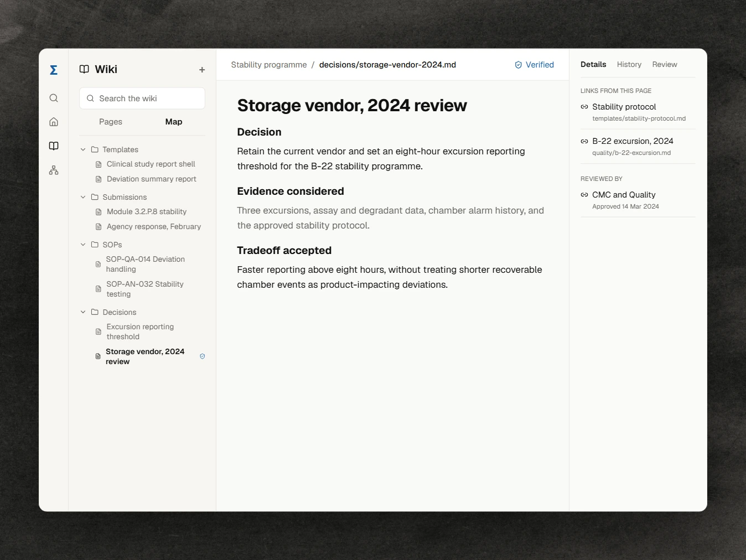This screenshot has height=560, width=746.
Task: Collapse the Templates folder chevron
Action: pyautogui.click(x=83, y=149)
